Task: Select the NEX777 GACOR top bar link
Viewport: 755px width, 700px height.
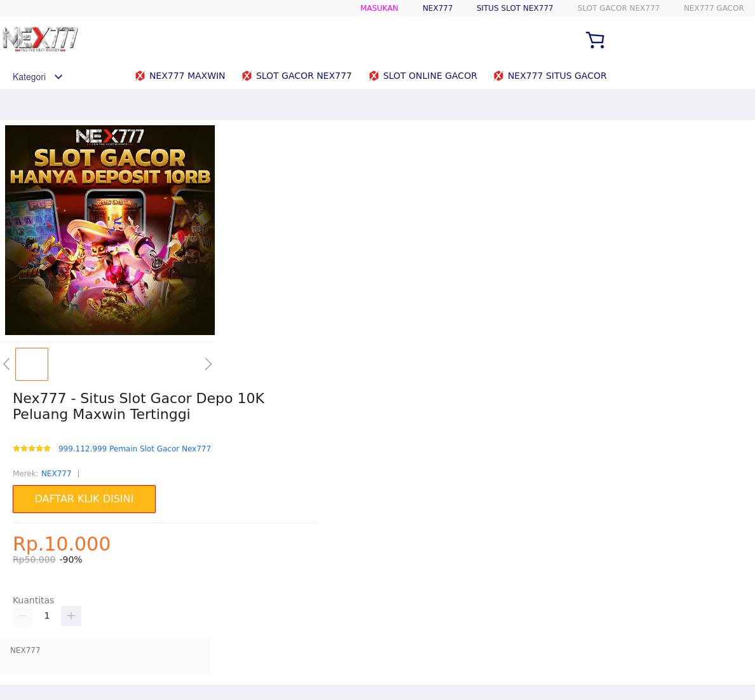Action: (x=713, y=8)
